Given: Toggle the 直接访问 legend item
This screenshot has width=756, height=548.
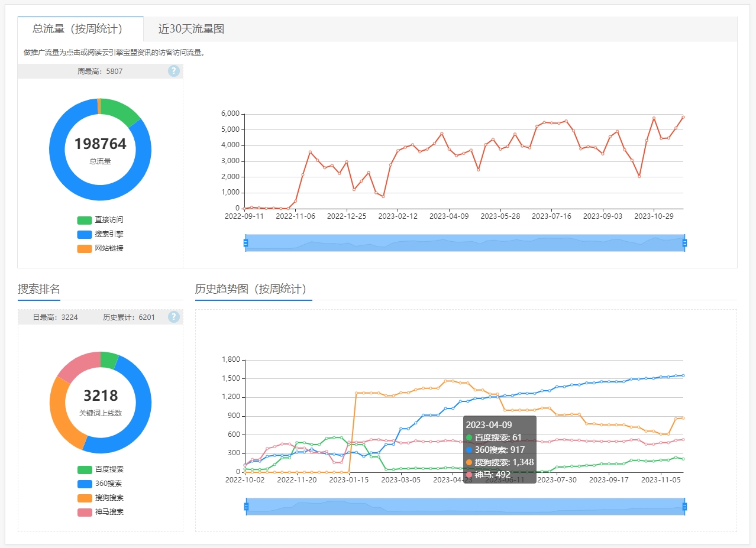Looking at the screenshot, I should 100,220.
